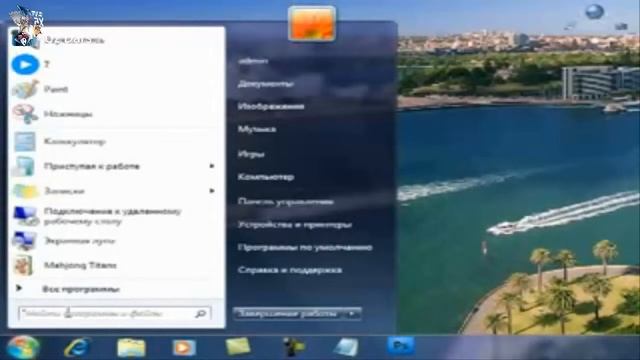This screenshot has height=360, width=640.
Task: Click the Windows Start orb
Action: [x=23, y=347]
